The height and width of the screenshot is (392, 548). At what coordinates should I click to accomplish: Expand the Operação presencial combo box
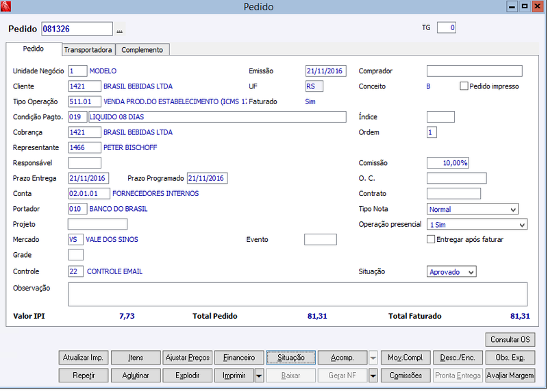[522, 225]
